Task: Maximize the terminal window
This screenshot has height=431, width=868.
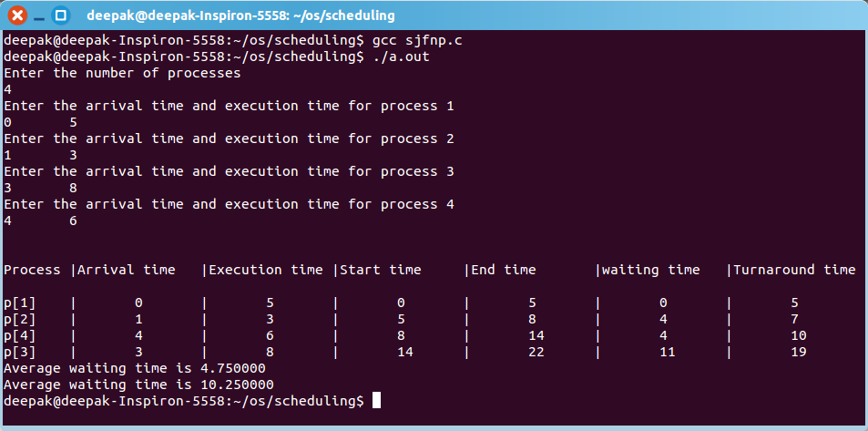Action: [61, 15]
